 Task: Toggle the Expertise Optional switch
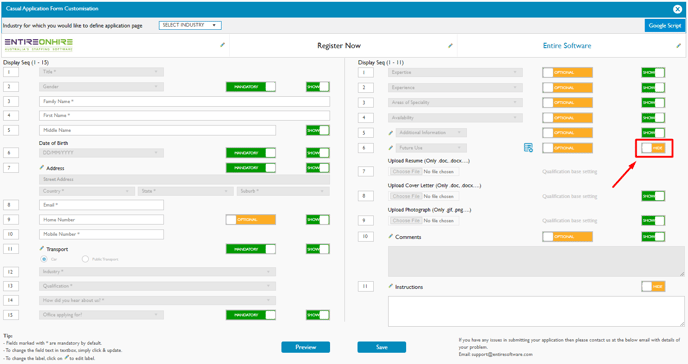(x=567, y=72)
